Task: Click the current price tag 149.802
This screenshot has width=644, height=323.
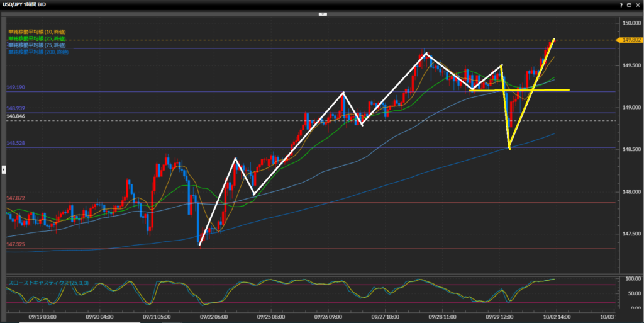Action: click(629, 40)
